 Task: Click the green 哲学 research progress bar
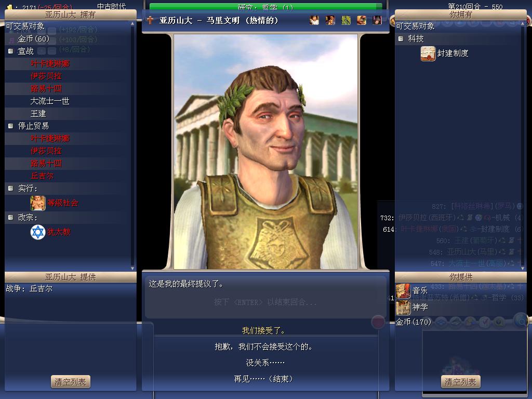(265, 7)
